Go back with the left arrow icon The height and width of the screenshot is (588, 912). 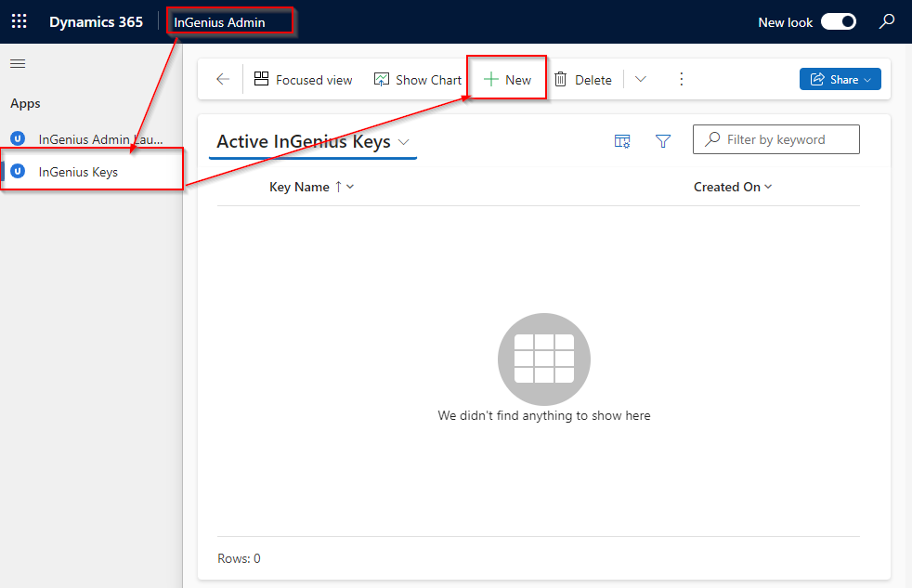[223, 80]
